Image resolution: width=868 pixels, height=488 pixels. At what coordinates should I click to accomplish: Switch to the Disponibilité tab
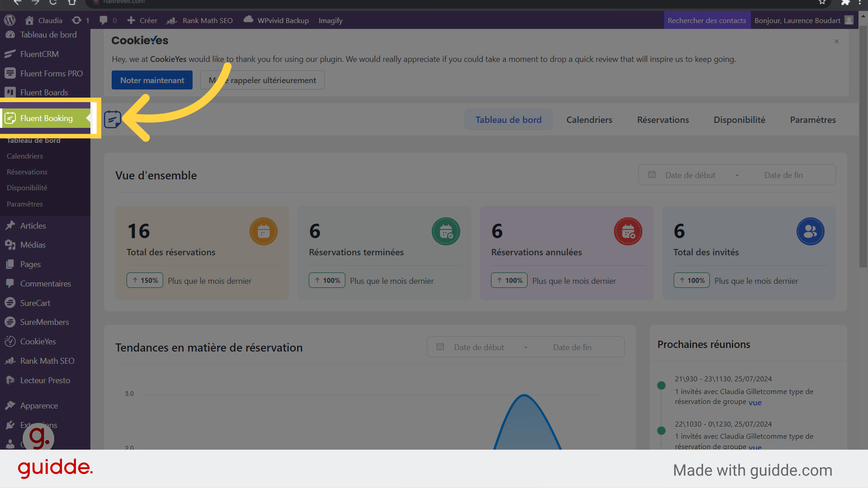tap(739, 120)
